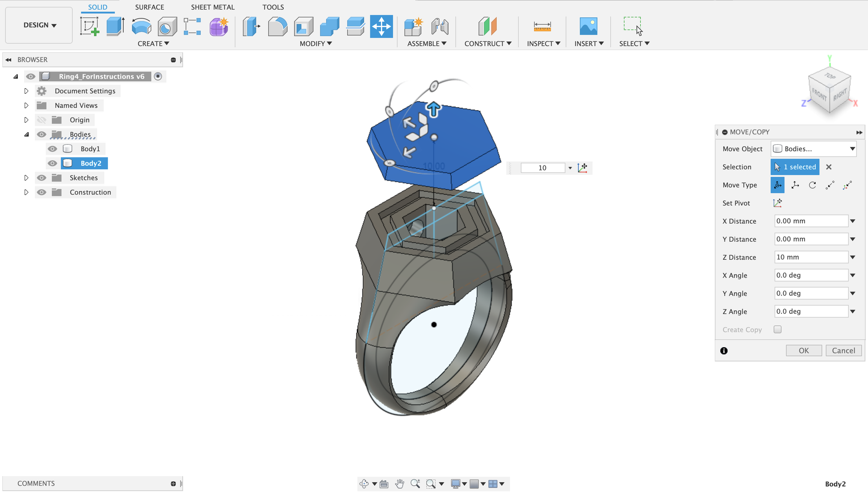Open the Extrude tool
Image resolution: width=868 pixels, height=493 pixels.
[x=115, y=26]
